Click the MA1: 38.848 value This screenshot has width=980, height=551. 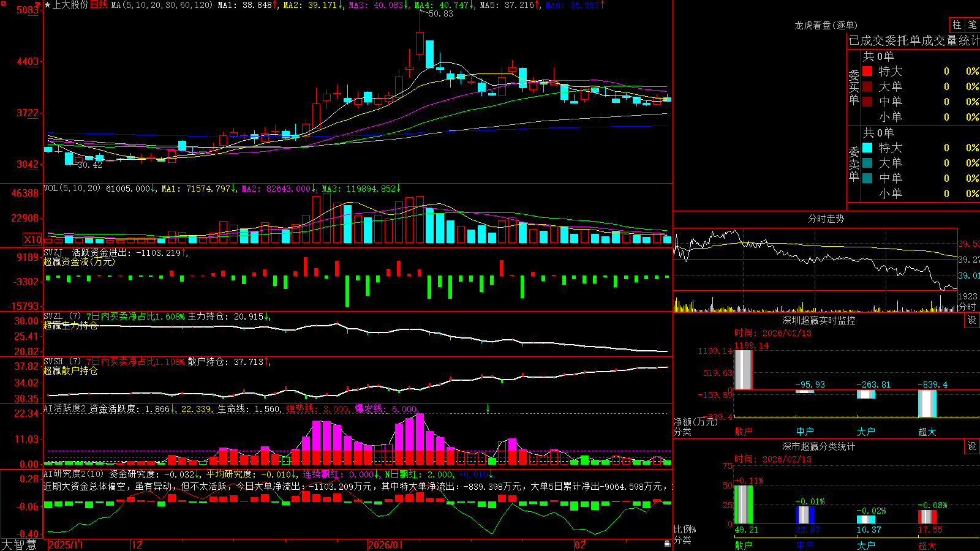[x=245, y=5]
